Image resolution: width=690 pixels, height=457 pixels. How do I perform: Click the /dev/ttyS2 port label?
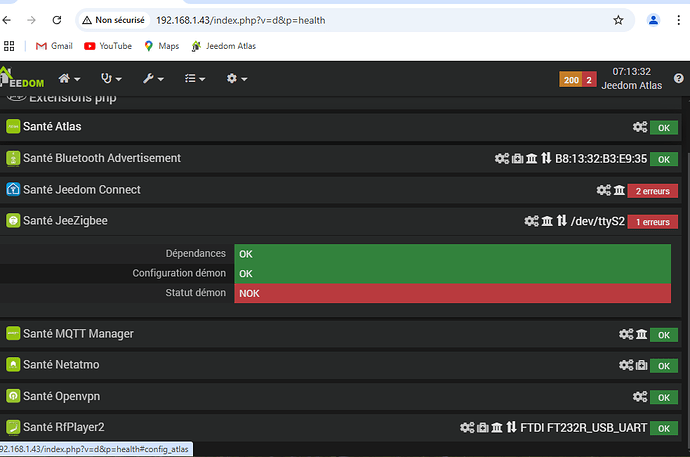point(598,221)
